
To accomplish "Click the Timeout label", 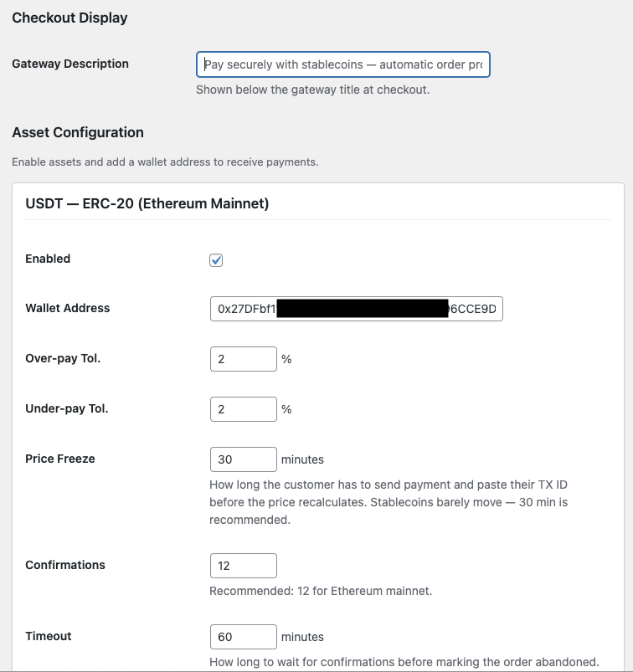I will (49, 636).
